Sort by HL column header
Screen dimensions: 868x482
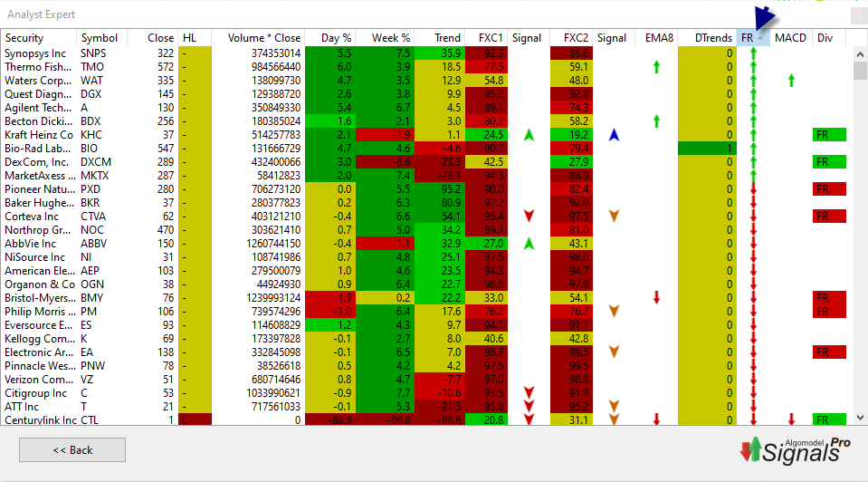pos(195,38)
